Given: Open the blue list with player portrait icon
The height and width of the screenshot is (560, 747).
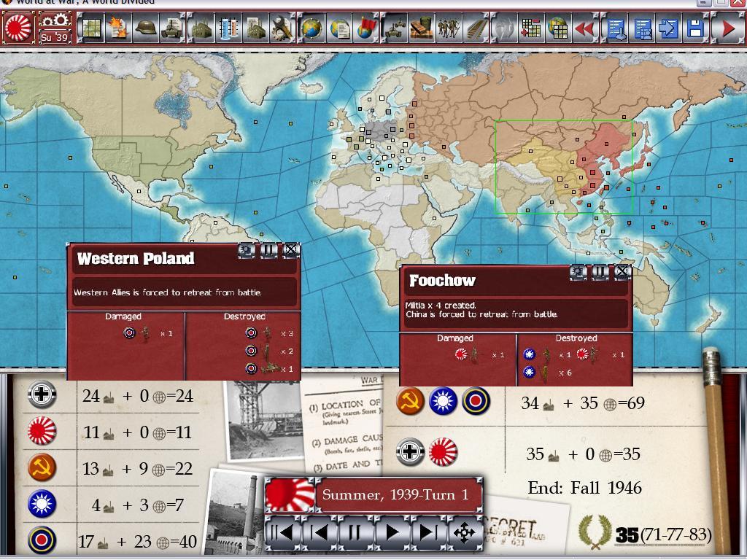Looking at the screenshot, I should pos(642,28).
